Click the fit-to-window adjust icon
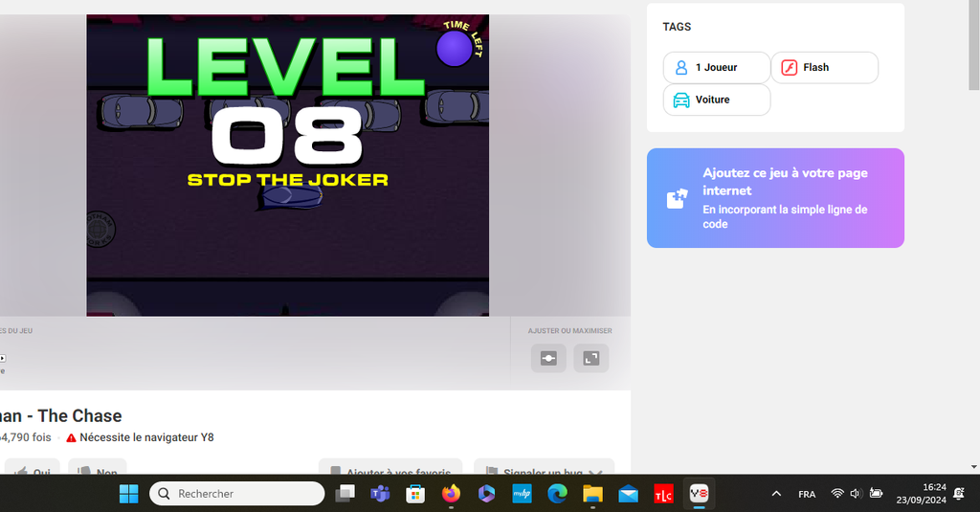Viewport: 980px width, 512px height. pos(548,358)
